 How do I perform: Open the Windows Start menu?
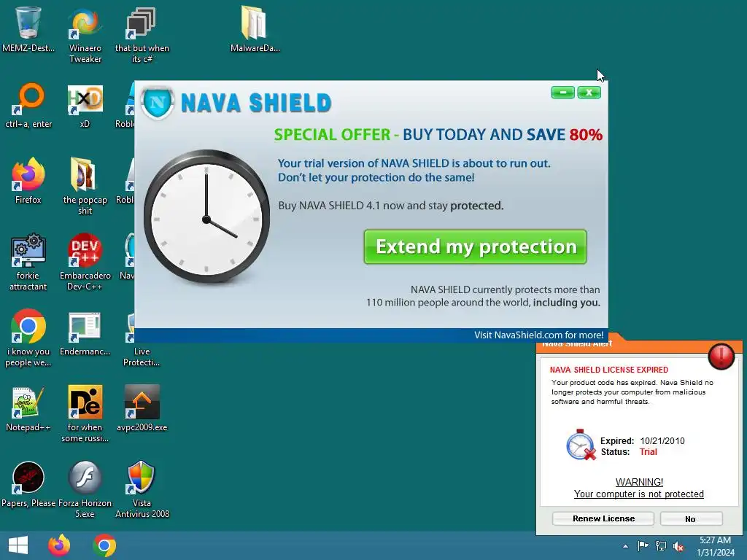click(x=18, y=545)
